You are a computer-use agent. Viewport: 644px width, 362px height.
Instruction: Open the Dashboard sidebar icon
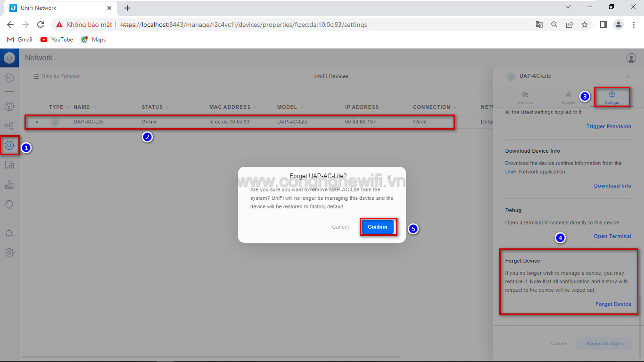click(9, 106)
